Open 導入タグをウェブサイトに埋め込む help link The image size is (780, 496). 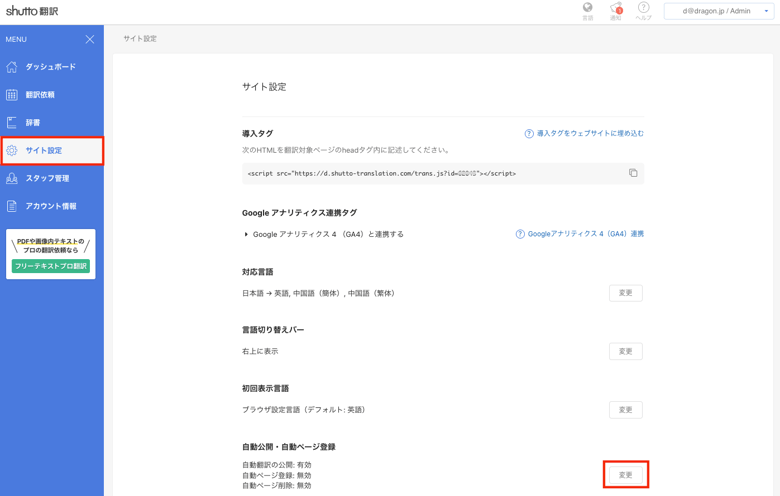point(590,133)
